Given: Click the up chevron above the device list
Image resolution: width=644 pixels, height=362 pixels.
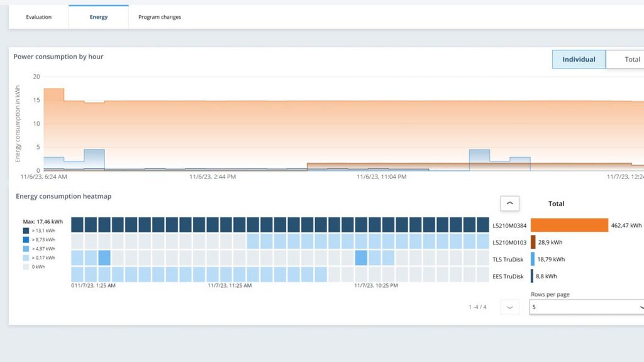Looking at the screenshot, I should 509,203.
